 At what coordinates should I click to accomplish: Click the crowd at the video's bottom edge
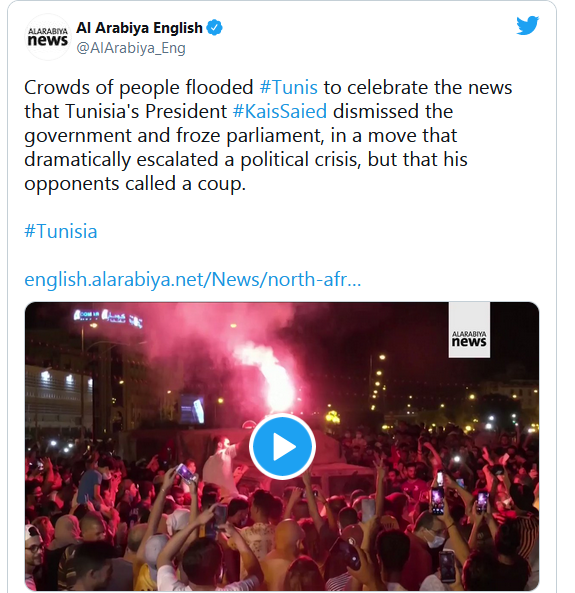[x=282, y=560]
